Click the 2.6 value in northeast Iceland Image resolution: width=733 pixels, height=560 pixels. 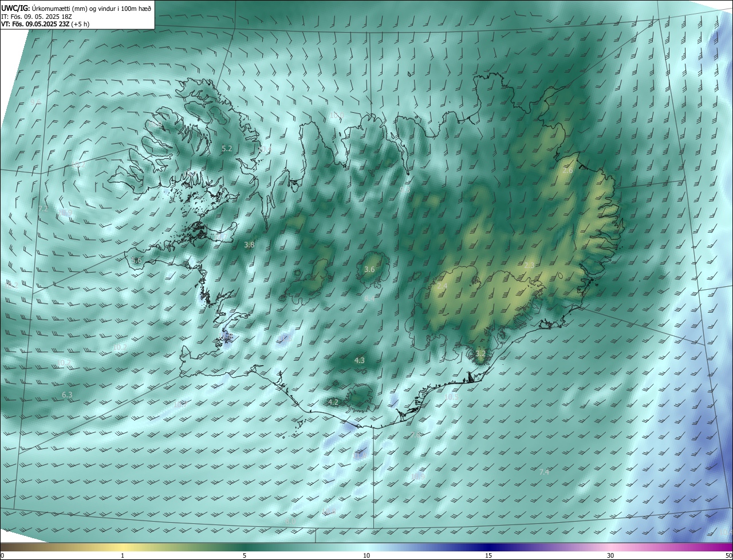[568, 171]
